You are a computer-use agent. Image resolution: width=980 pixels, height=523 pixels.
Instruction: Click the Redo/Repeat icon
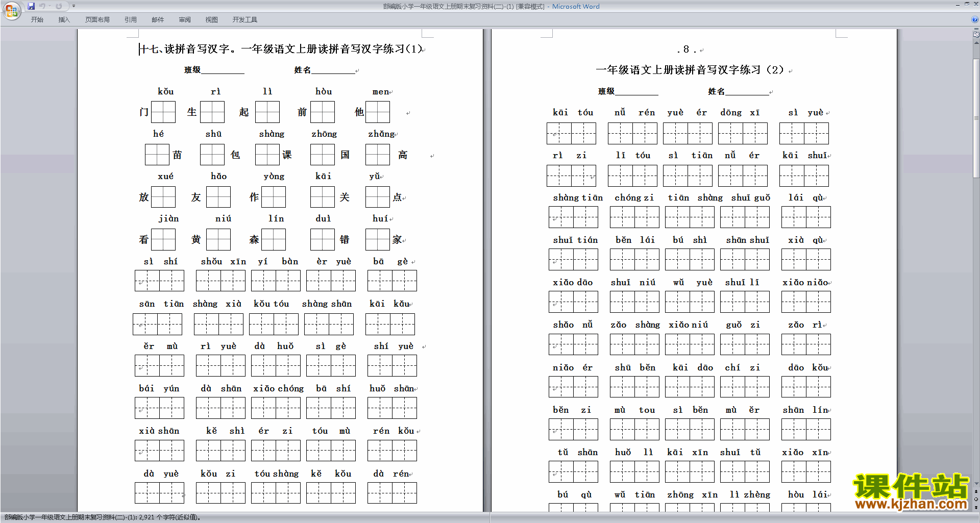(59, 6)
